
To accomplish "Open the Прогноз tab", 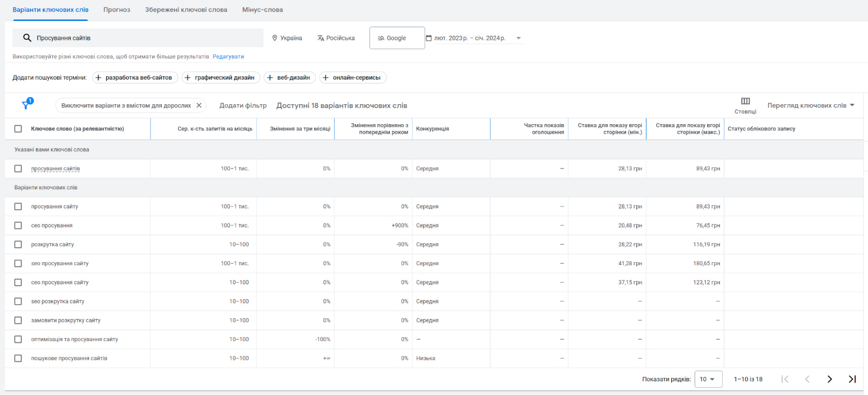I will pyautogui.click(x=117, y=10).
